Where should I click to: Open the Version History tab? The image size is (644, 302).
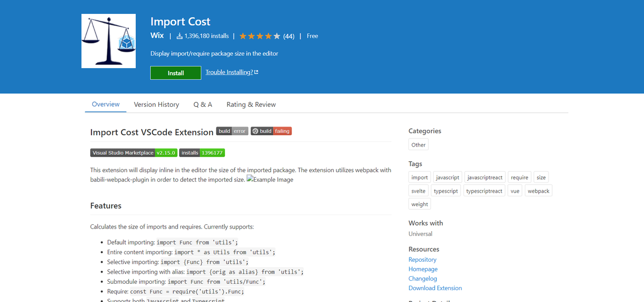(x=157, y=104)
